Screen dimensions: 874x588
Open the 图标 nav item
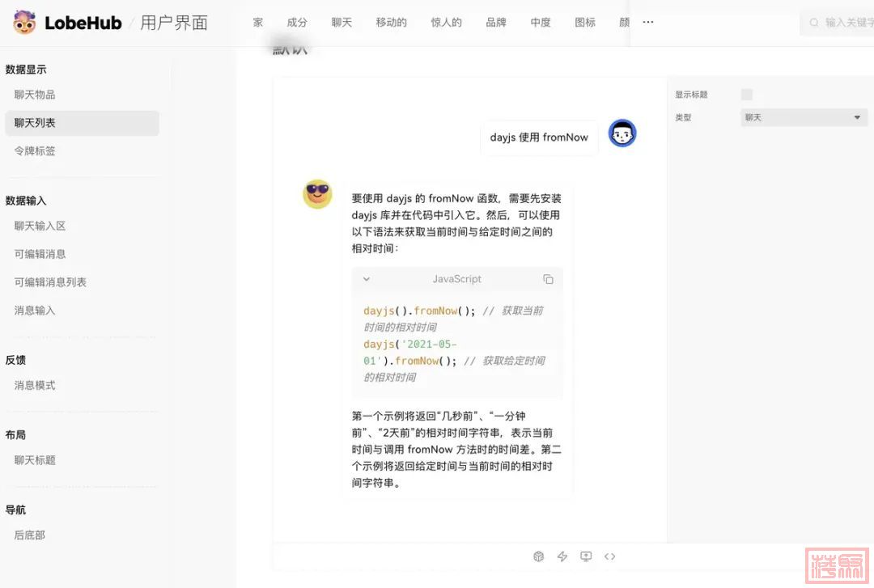[x=585, y=23]
